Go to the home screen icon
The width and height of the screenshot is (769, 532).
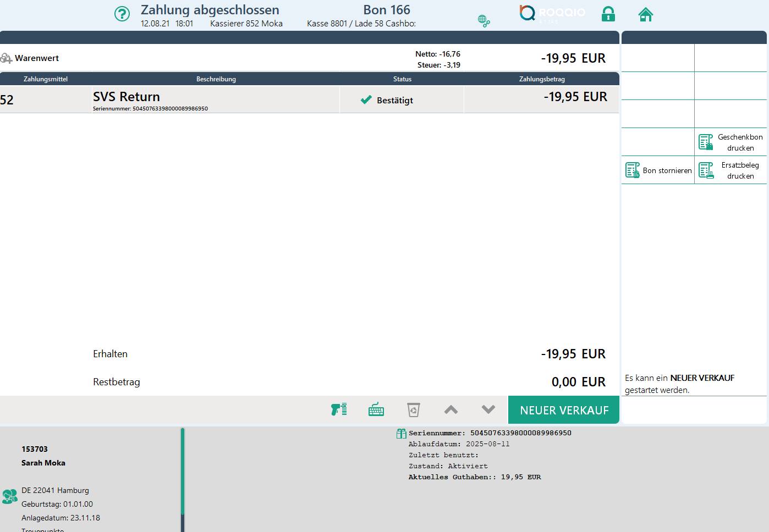pos(645,14)
